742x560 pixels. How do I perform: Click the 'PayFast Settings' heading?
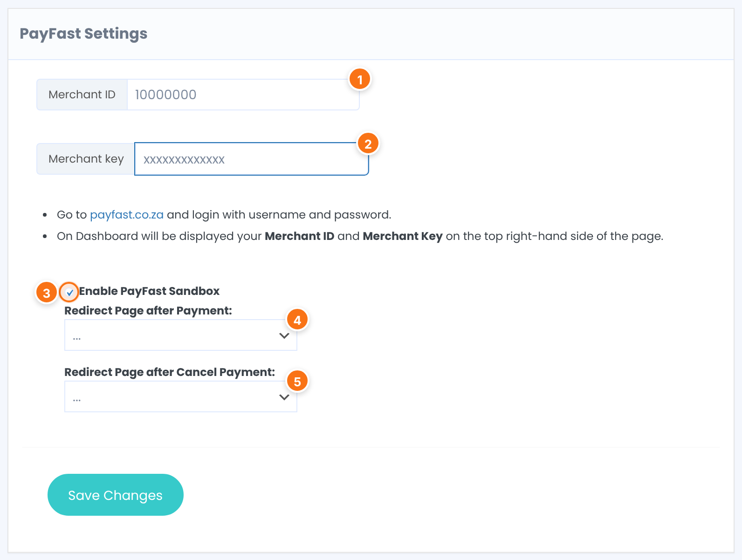click(x=83, y=34)
